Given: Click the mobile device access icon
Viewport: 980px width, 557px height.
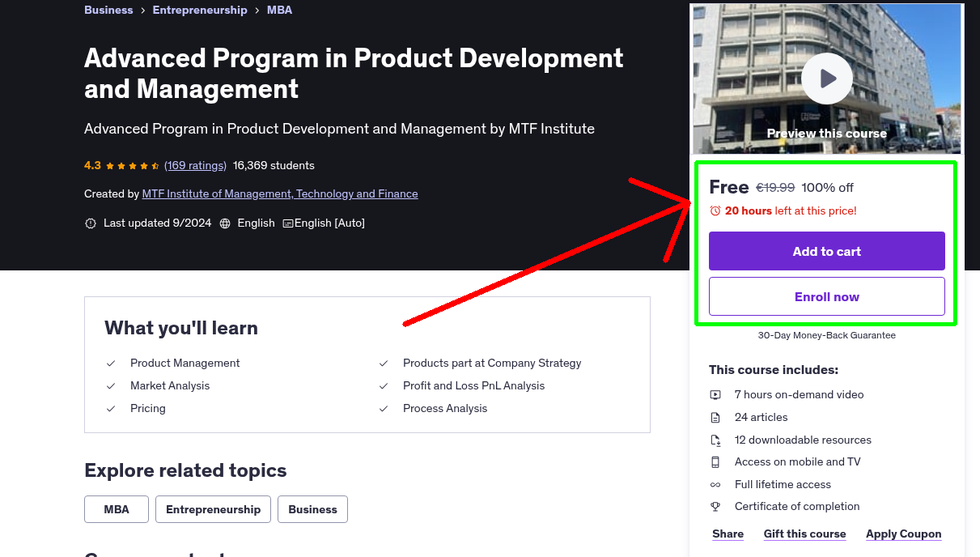Looking at the screenshot, I should tap(715, 462).
